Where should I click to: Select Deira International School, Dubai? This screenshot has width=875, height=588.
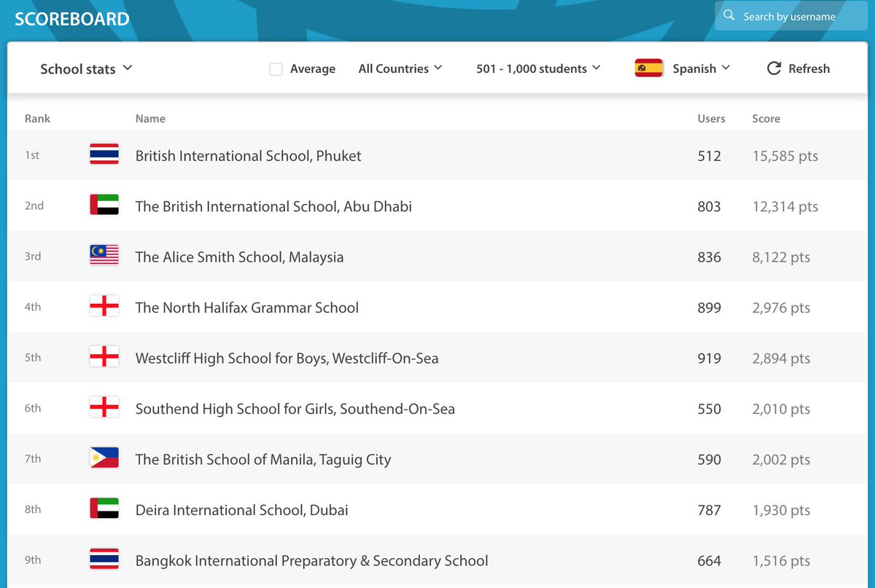coord(242,510)
